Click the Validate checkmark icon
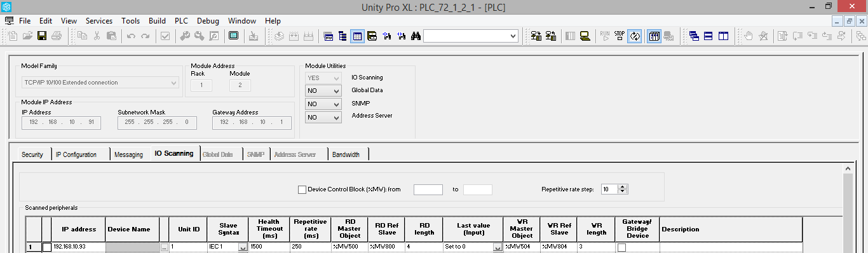The height and width of the screenshot is (253, 868). pos(165,36)
